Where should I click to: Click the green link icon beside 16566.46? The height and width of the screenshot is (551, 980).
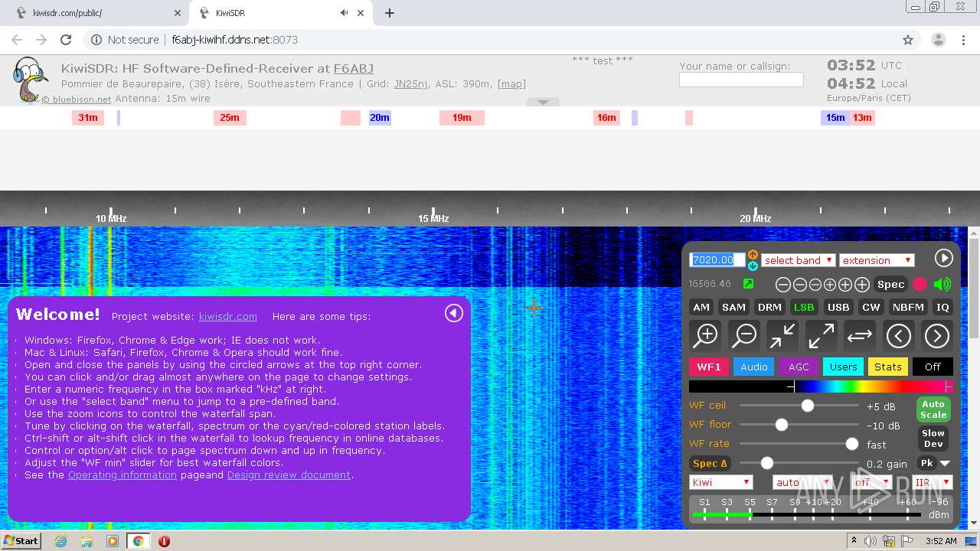748,284
